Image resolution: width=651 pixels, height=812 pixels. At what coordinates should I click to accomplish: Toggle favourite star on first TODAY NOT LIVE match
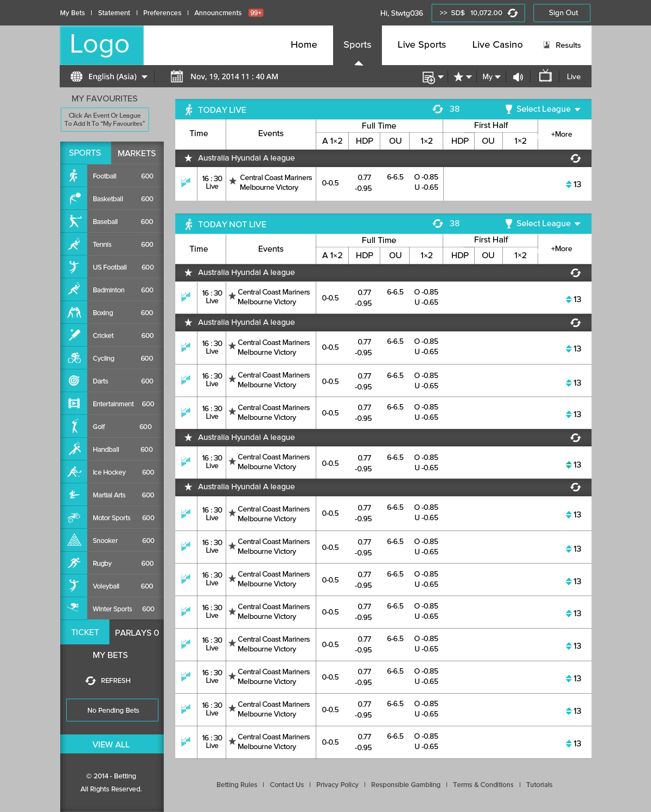(x=232, y=296)
